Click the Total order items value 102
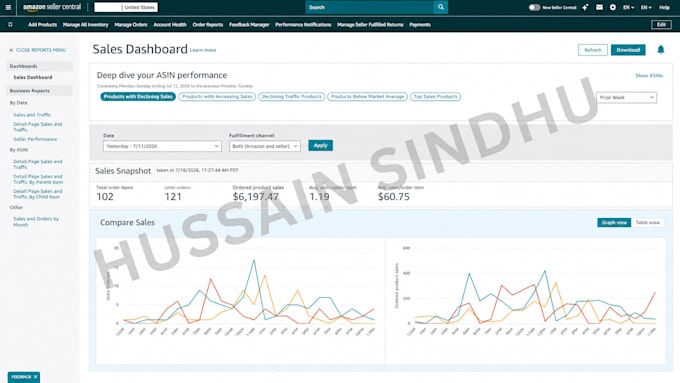Image resolution: width=680 pixels, height=383 pixels. 105,197
